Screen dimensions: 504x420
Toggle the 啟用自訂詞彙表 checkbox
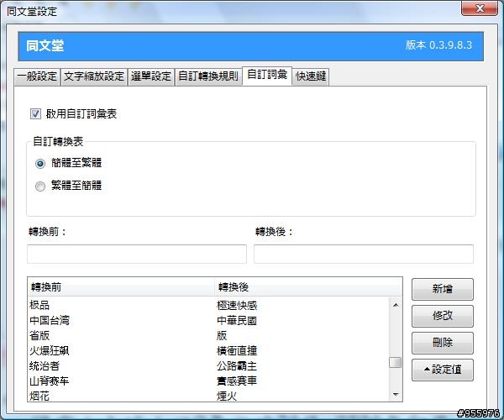tap(35, 113)
